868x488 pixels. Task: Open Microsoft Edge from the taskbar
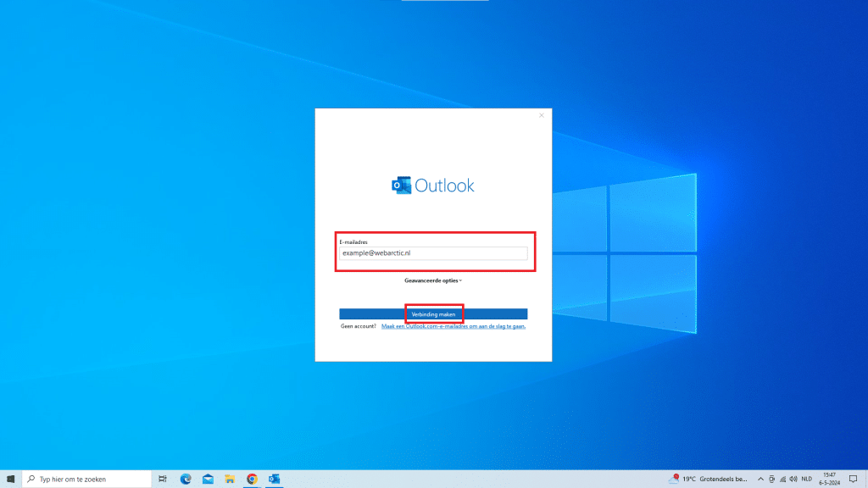(x=186, y=479)
